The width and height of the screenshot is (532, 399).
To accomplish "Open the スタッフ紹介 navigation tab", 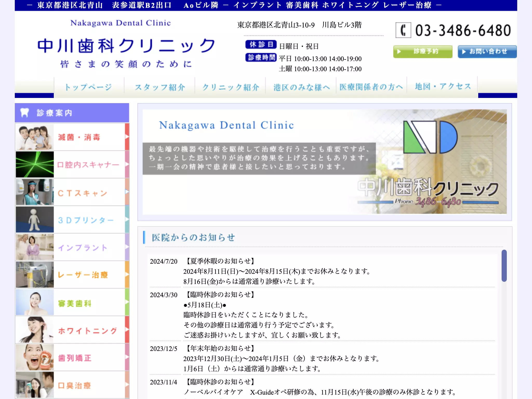I will pyautogui.click(x=159, y=87).
